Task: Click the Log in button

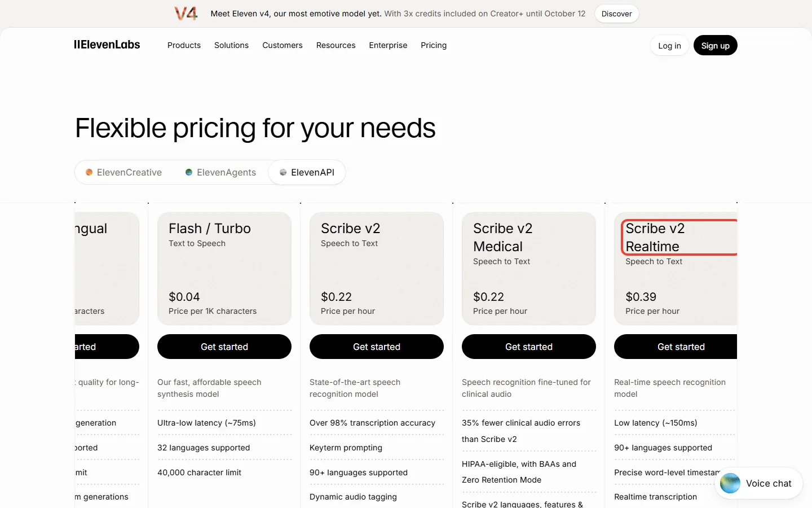Action: [x=669, y=46]
